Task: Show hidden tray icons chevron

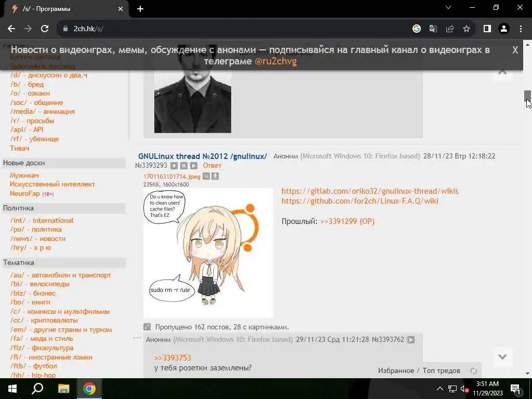Action: pyautogui.click(x=440, y=389)
